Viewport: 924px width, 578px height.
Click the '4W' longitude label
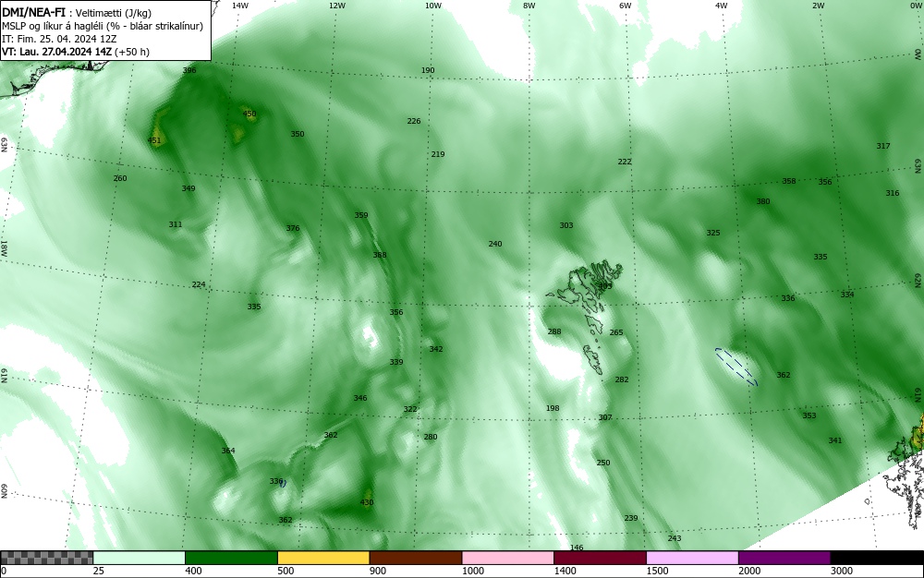722,6
